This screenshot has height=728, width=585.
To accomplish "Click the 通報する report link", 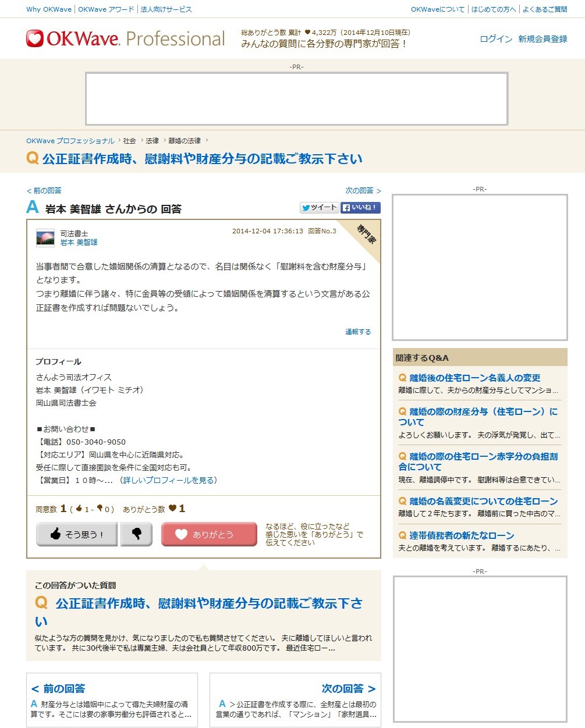I will point(358,332).
